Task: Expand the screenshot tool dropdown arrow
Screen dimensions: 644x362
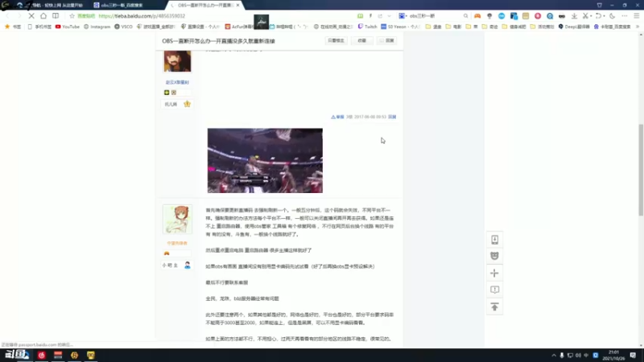Action: pyautogui.click(x=591, y=16)
